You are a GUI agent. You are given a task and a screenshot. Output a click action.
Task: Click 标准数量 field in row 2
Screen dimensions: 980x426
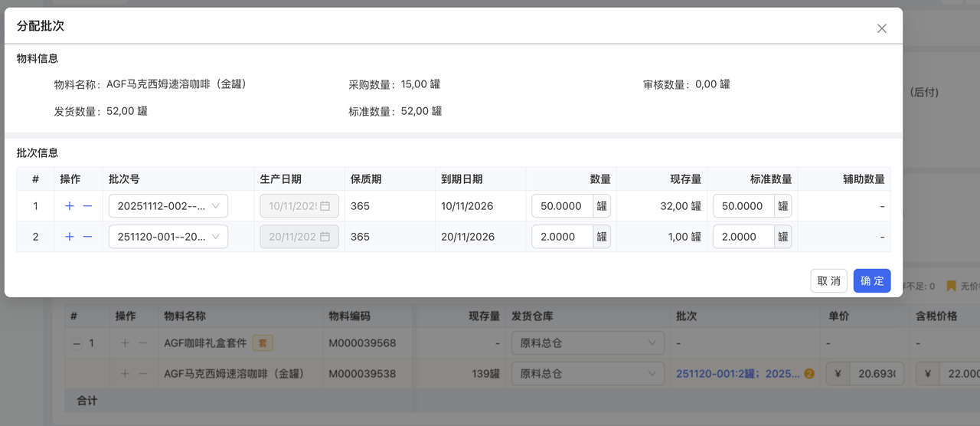point(743,237)
